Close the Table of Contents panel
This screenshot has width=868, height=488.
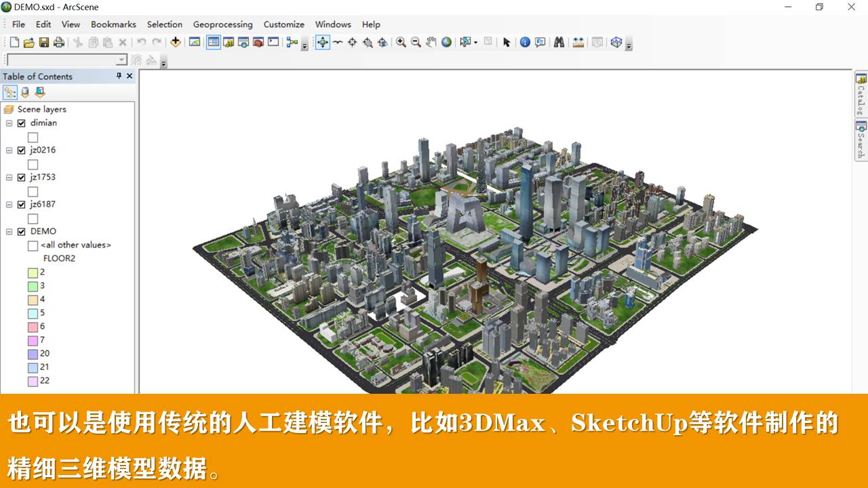pyautogui.click(x=130, y=76)
